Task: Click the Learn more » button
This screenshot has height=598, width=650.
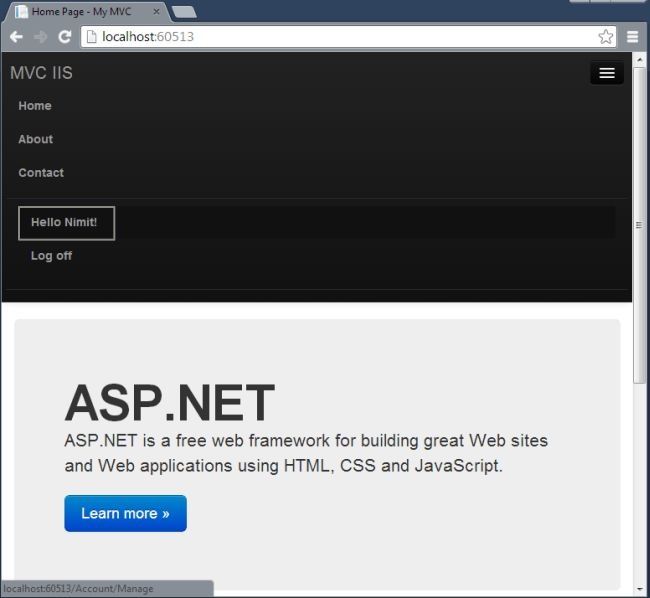Action: 126,513
